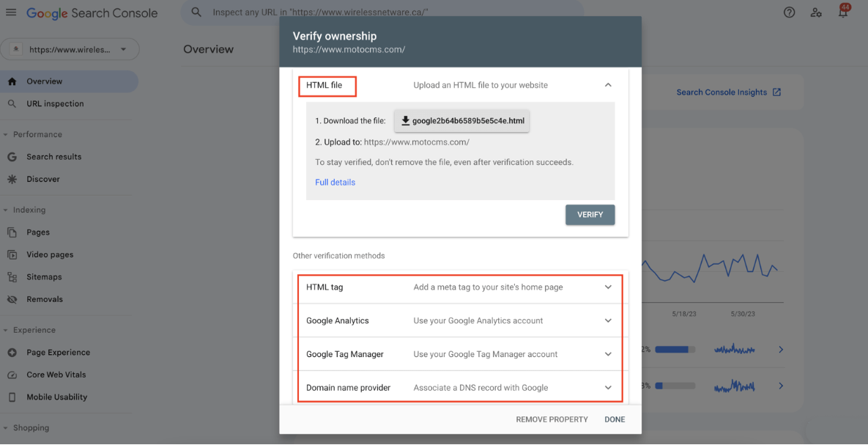The image size is (868, 445).
Task: Expand the Google Analytics verification method
Action: coord(607,320)
